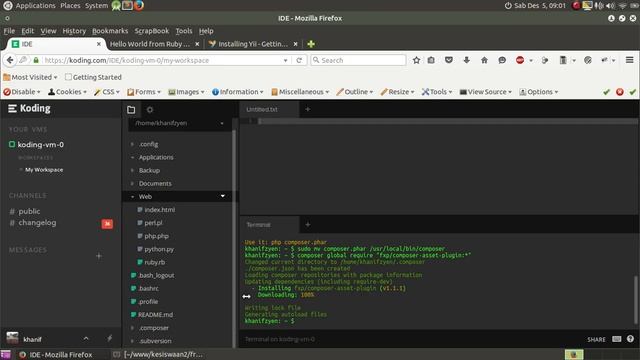640x360 pixels.
Task: Bookmark this page with the star icon
Action: 416,60
